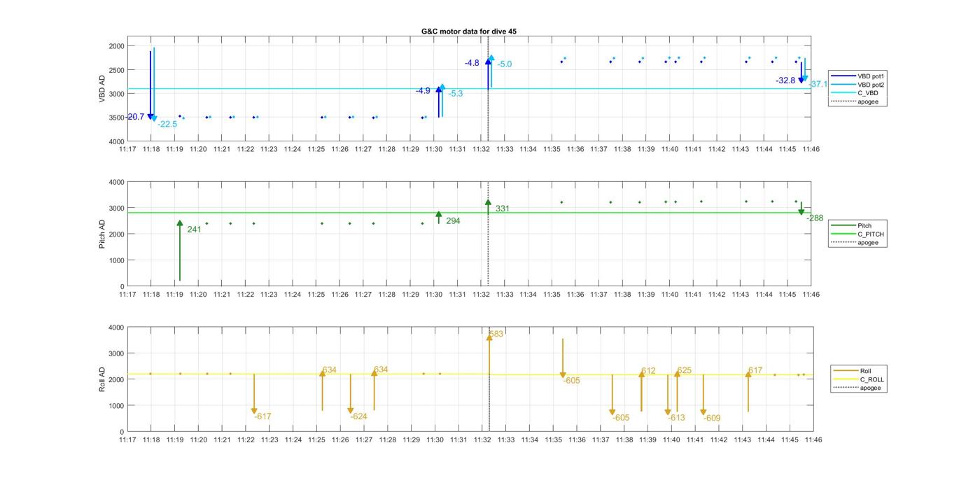Select the 'Pitch' legend entry
Image resolution: width=980 pixels, height=485 pixels.
tap(852, 225)
